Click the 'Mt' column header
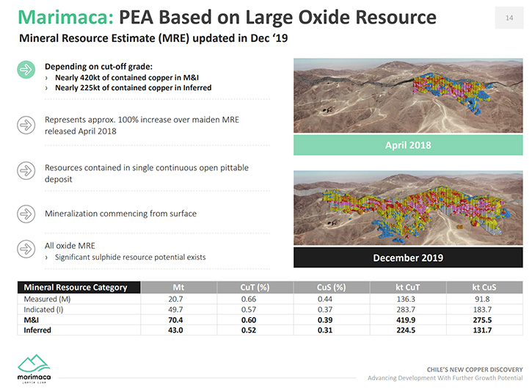 click(x=178, y=287)
